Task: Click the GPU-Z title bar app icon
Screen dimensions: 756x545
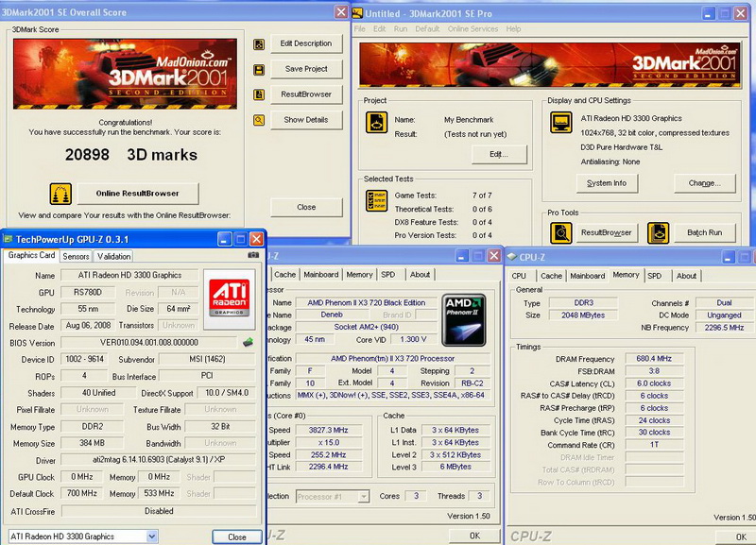Action: coord(8,239)
